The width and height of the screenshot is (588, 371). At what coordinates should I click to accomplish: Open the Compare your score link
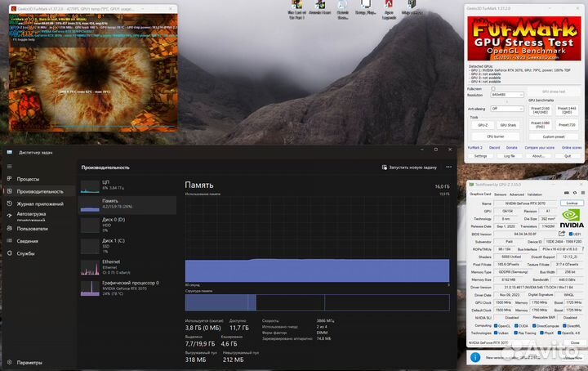click(539, 147)
